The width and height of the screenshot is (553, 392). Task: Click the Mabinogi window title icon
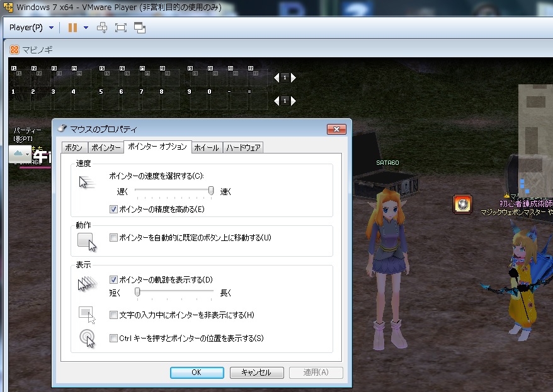click(x=14, y=50)
